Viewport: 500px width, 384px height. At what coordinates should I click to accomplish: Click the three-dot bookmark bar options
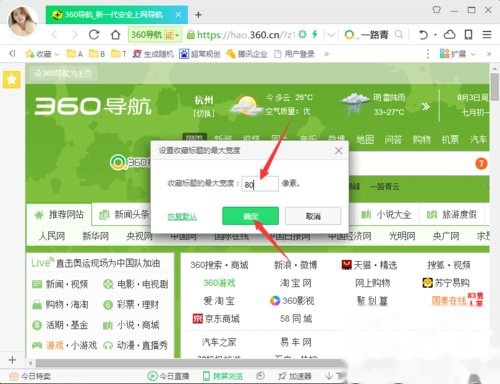(x=428, y=54)
